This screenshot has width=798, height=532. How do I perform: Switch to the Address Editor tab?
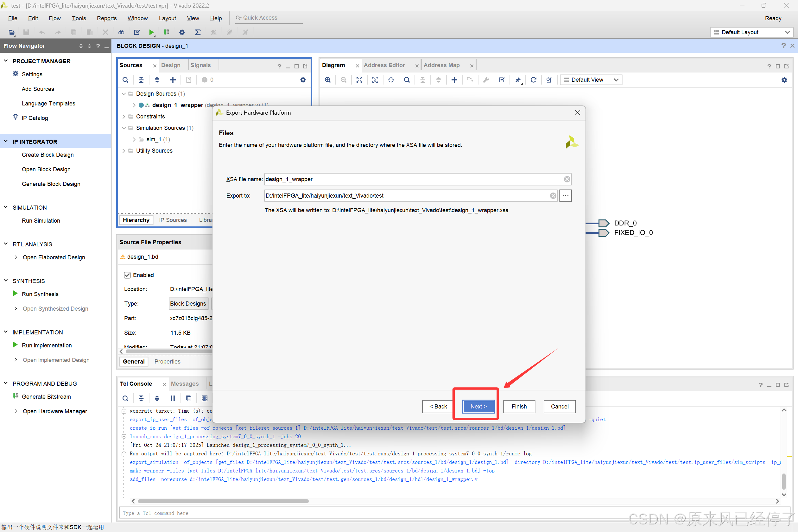[x=384, y=65]
